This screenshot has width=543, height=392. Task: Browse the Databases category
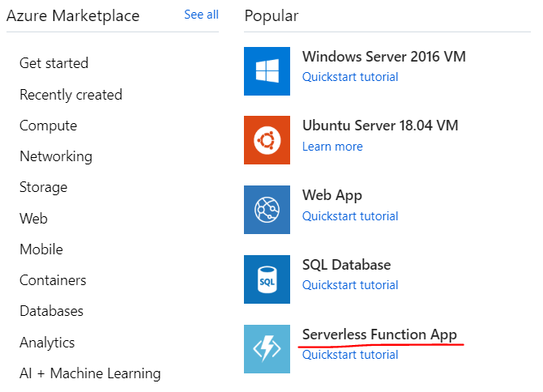click(51, 311)
